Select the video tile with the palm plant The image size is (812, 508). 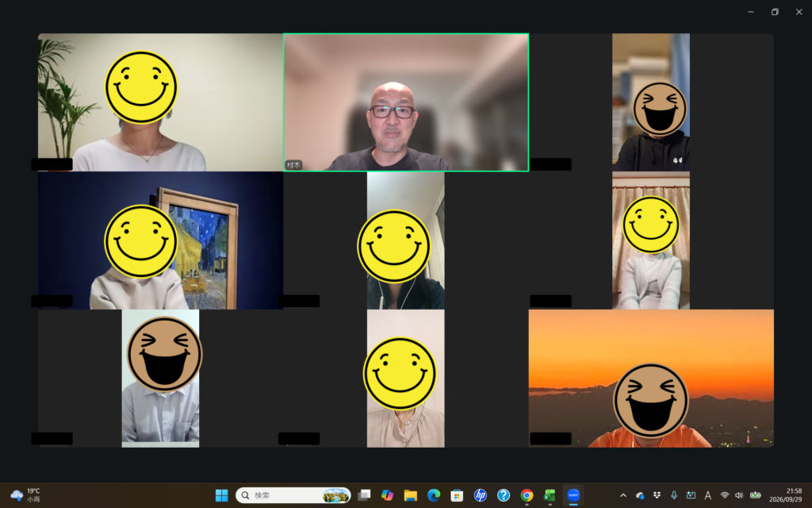click(x=160, y=102)
